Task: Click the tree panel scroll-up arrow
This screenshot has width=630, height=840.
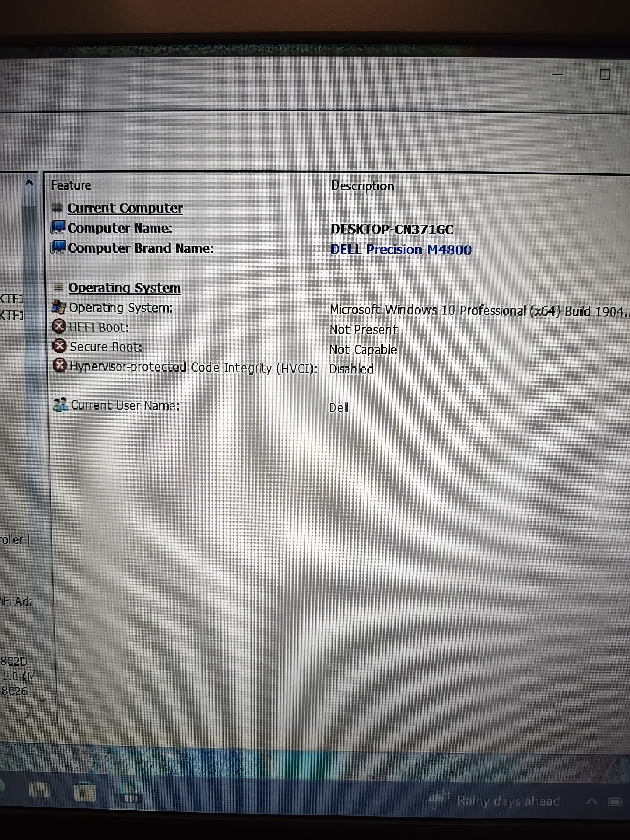Action: click(x=29, y=183)
